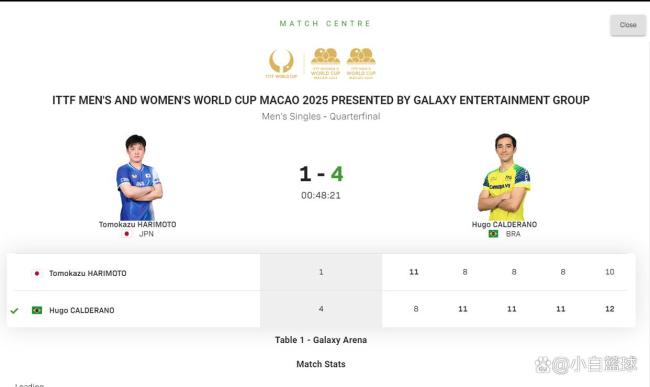Click the Match Stats heading
The image size is (650, 387).
pos(321,364)
